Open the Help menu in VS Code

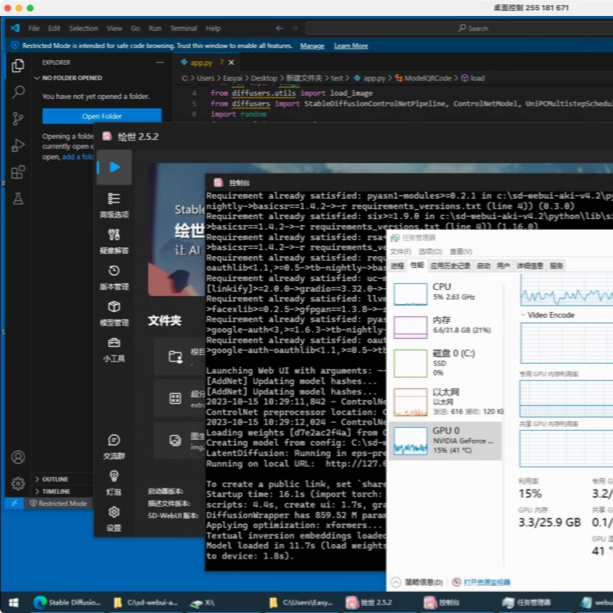(213, 28)
